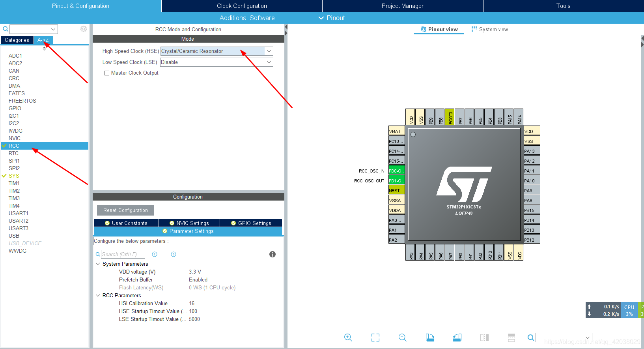The width and height of the screenshot is (644, 349).
Task: Select the FREERTOS entry
Action: pyautogui.click(x=22, y=101)
